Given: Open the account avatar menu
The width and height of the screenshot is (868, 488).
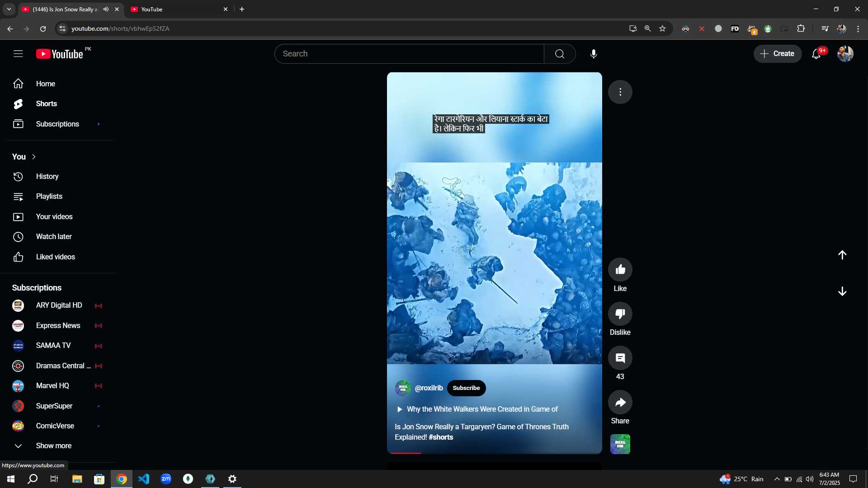Looking at the screenshot, I should coord(845,54).
